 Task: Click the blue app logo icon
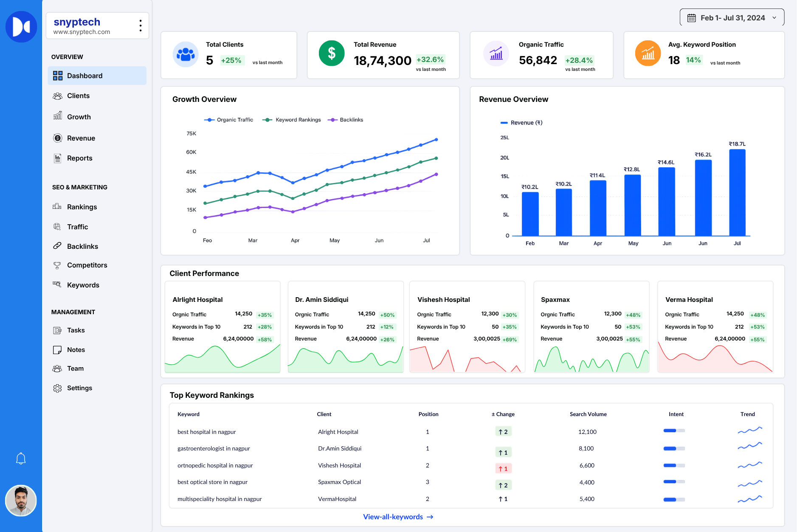(x=21, y=27)
